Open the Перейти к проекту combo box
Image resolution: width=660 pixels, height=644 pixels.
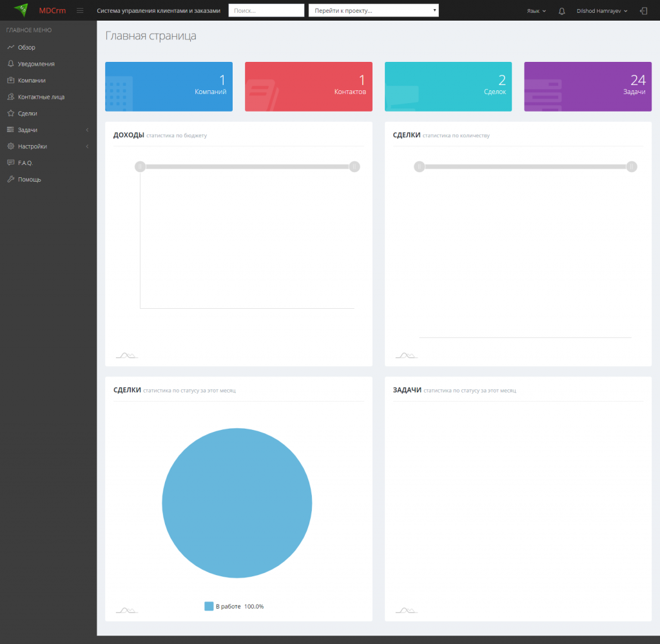[373, 10]
